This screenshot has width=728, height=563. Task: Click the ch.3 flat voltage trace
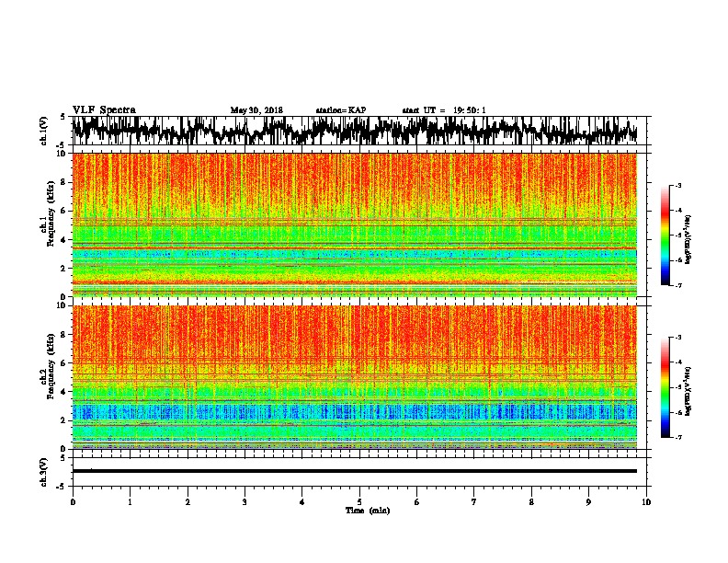point(355,471)
